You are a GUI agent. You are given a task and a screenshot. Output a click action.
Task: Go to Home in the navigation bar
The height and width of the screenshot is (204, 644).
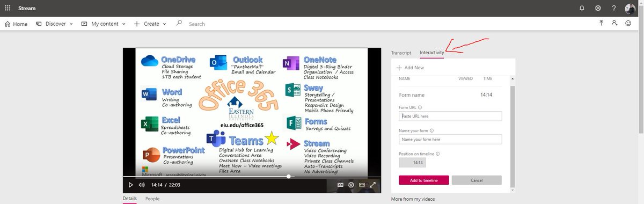pos(16,24)
